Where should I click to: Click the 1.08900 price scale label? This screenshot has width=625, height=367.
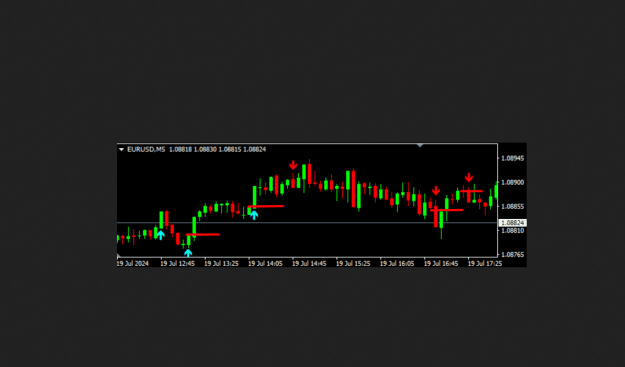pos(513,183)
